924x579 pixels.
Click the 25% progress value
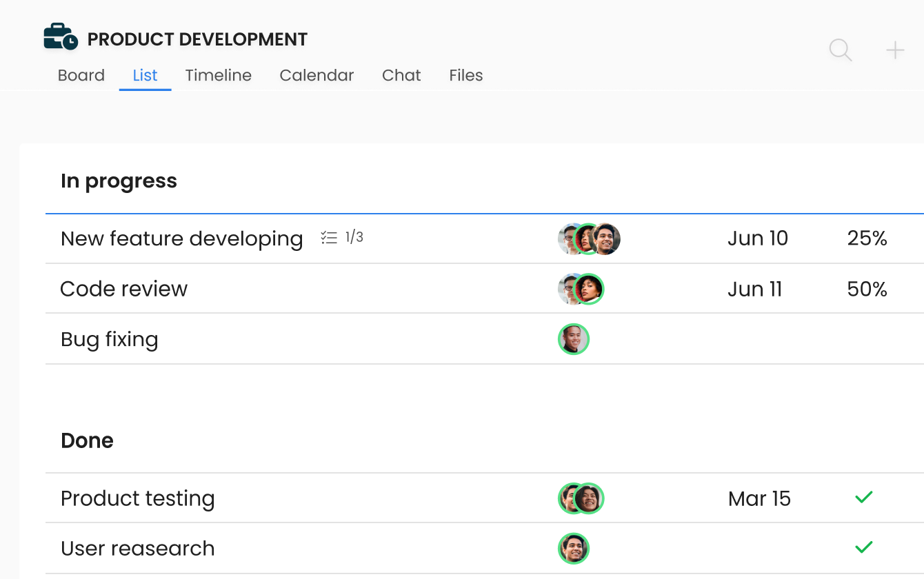pos(867,238)
